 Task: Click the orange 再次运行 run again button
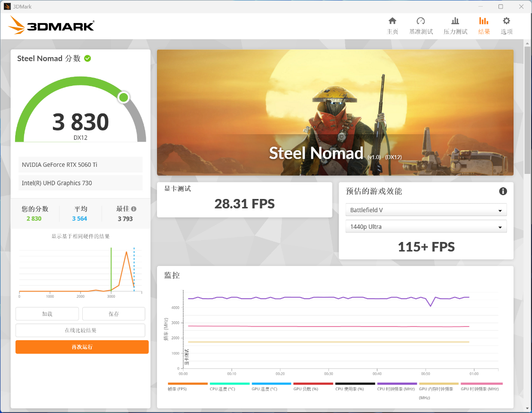tap(82, 347)
